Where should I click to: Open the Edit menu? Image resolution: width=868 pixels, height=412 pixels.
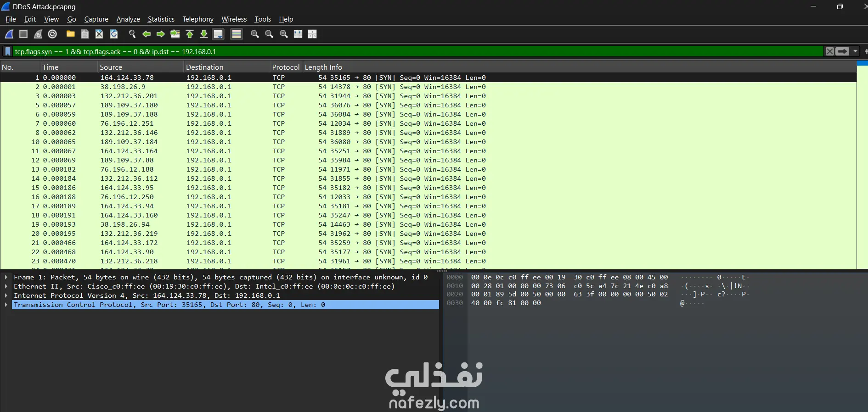[x=30, y=19]
